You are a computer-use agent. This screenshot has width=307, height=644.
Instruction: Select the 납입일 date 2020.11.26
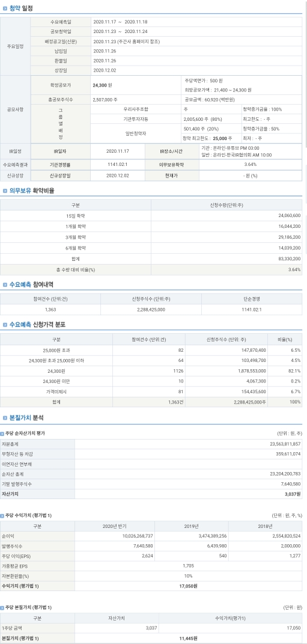pos(105,51)
